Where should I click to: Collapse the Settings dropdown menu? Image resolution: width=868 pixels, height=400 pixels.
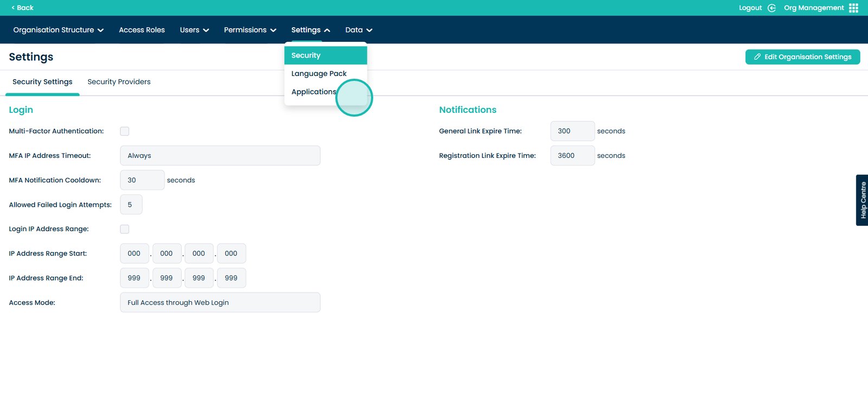(310, 30)
